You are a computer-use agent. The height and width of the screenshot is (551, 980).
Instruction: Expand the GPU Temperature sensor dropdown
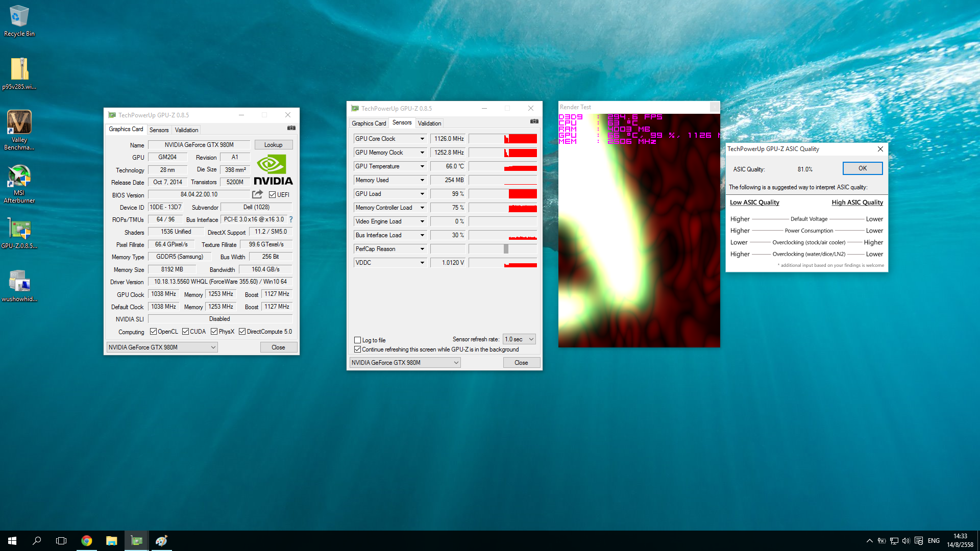[422, 166]
